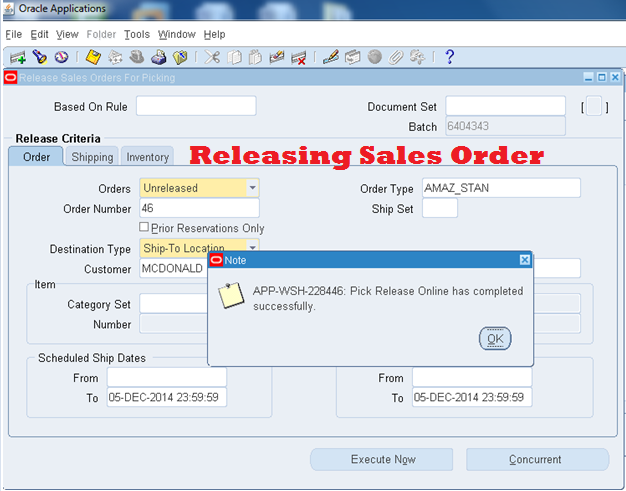Click the Order Number field containing 46
Screen dimensions: 626x491
(199, 208)
